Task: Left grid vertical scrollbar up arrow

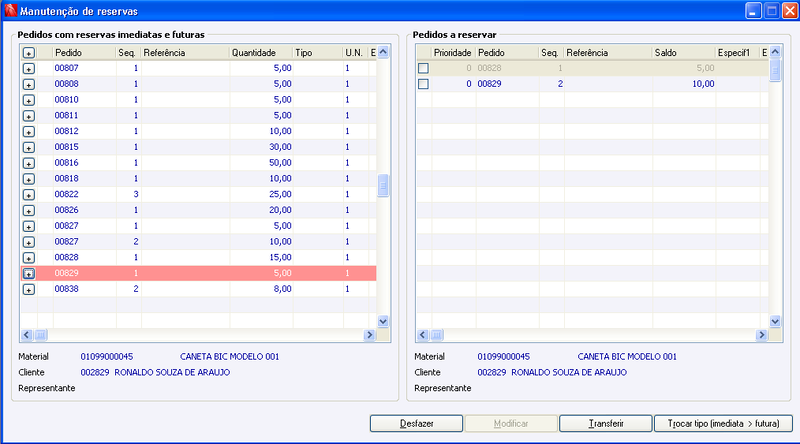Action: [x=383, y=52]
